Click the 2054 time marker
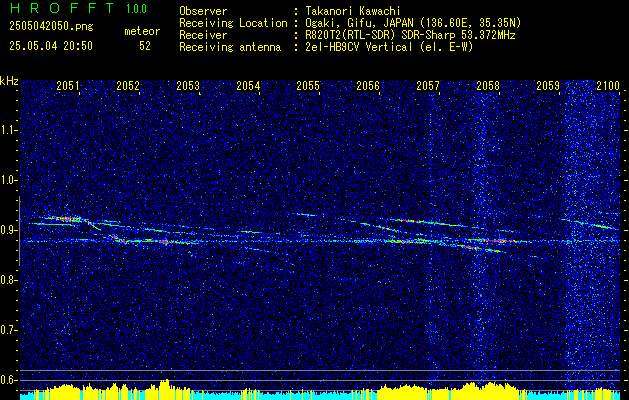 point(248,85)
